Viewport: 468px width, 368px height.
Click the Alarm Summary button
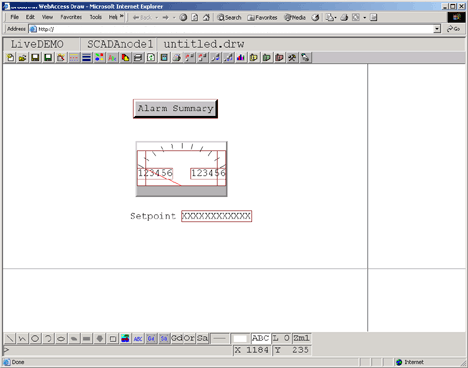(175, 109)
